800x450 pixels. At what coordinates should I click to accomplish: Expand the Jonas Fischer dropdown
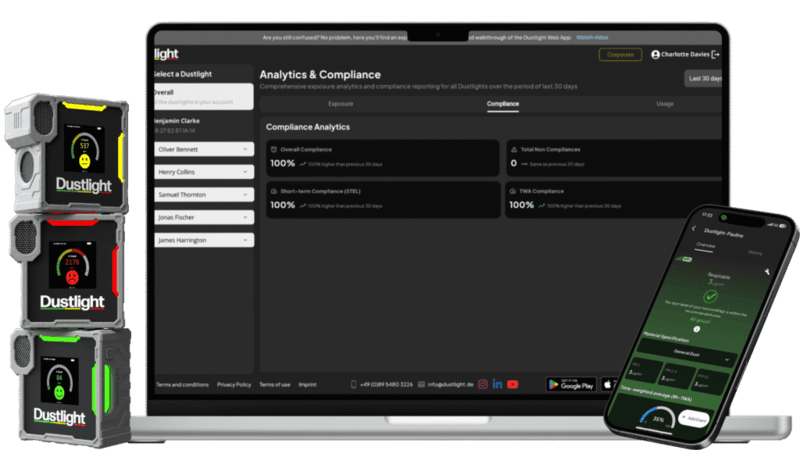(x=204, y=217)
